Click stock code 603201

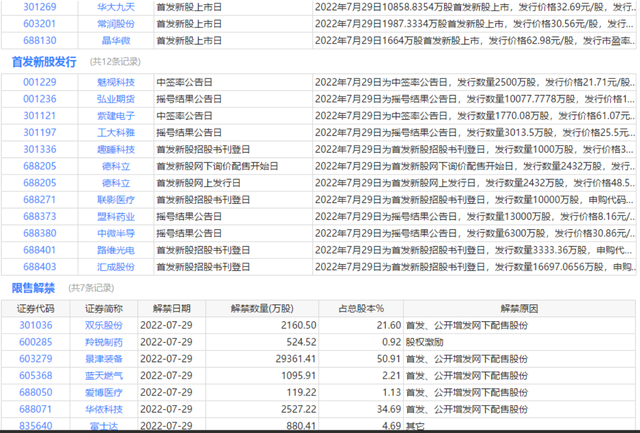coord(40,24)
